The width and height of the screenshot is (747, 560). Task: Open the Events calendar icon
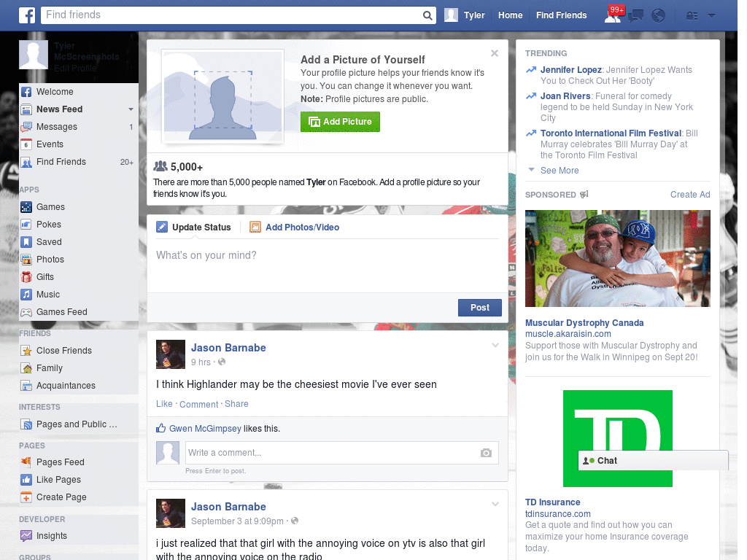point(26,144)
